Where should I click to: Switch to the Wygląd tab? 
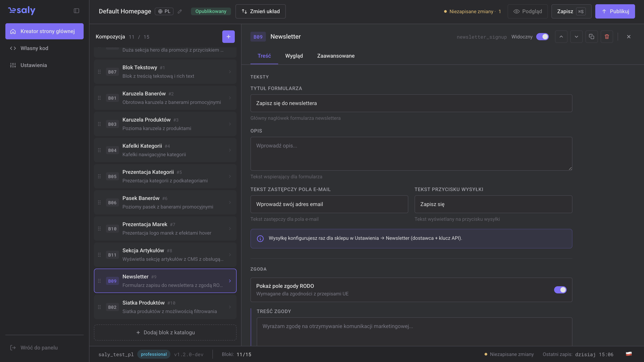point(294,56)
